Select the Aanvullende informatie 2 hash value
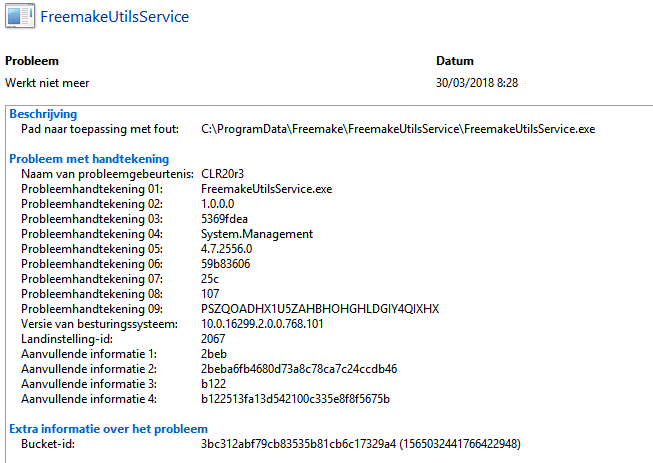Viewport: 653px width, 463px height. [x=299, y=369]
